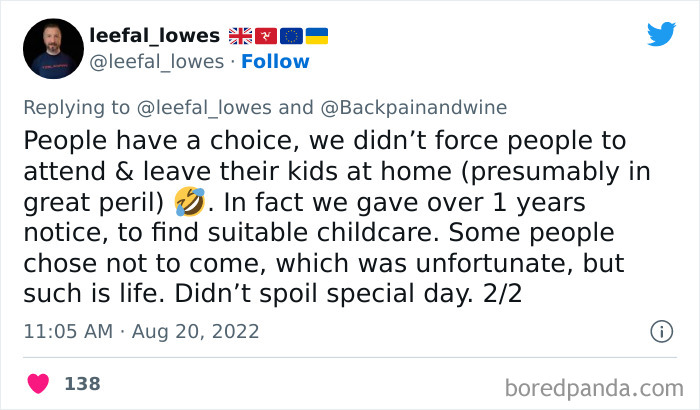Click the 138 likes count
The width and height of the screenshot is (700, 410).
click(82, 383)
